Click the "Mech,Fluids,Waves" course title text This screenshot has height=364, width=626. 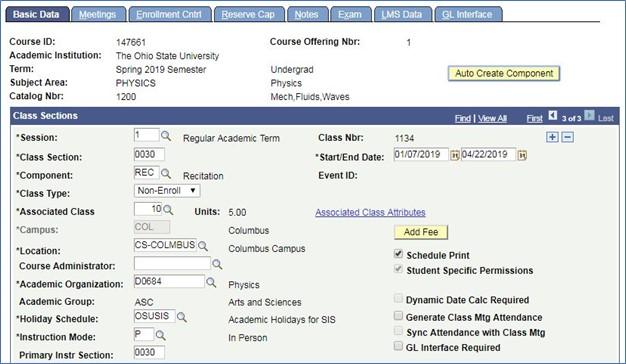310,97
